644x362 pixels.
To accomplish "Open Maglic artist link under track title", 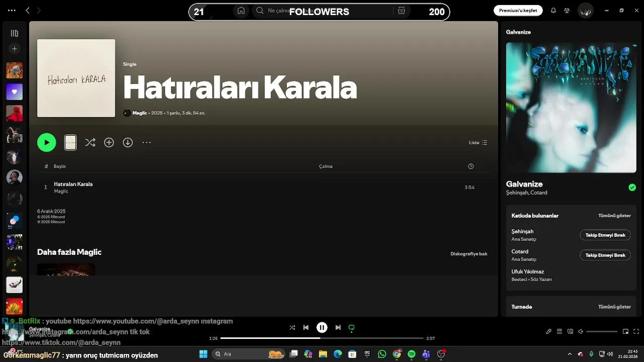I will point(61,192).
